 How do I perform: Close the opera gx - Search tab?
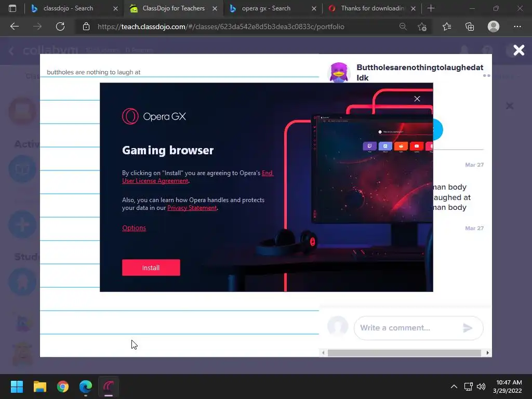click(x=314, y=8)
